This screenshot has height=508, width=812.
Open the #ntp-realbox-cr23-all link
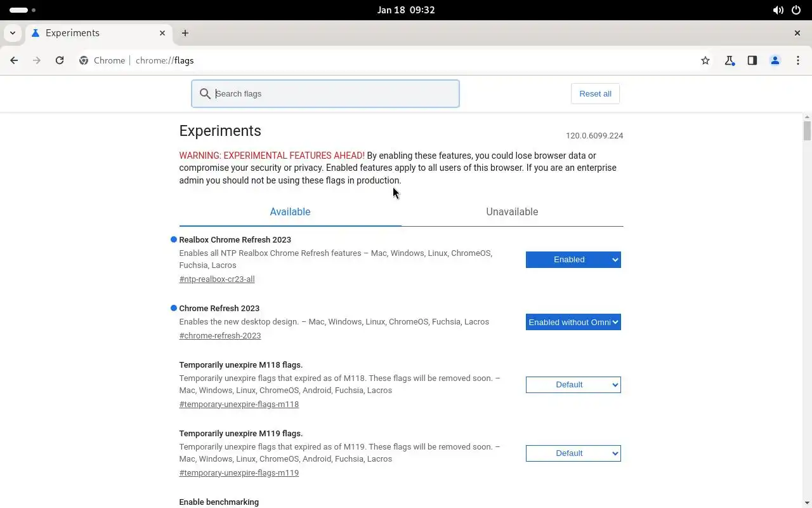pos(217,279)
